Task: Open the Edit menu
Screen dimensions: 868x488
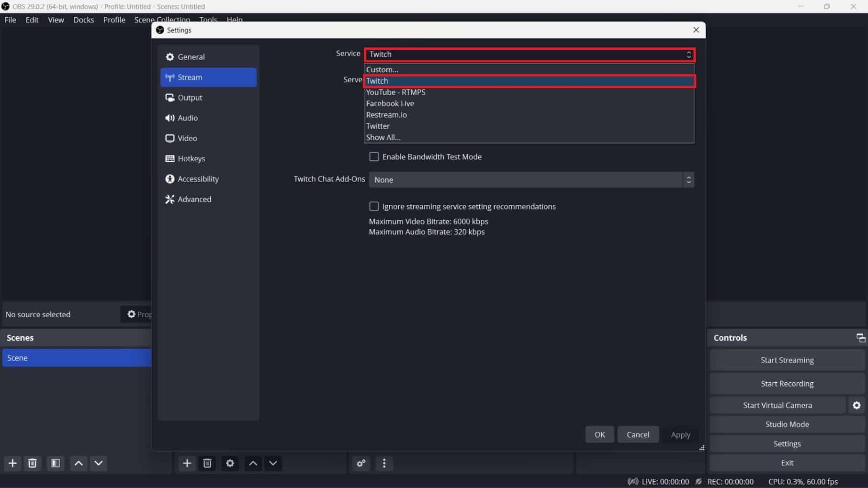Action: coord(32,20)
